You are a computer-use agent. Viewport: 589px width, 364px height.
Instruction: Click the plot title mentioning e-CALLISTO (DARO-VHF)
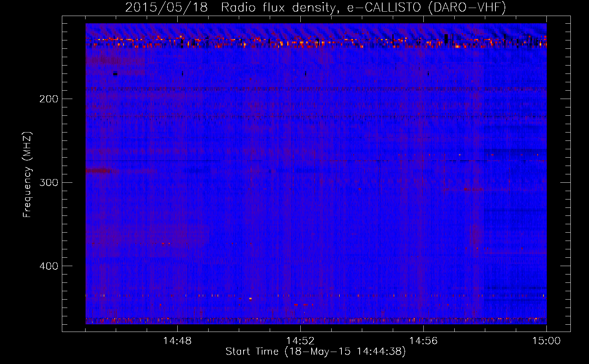point(316,7)
